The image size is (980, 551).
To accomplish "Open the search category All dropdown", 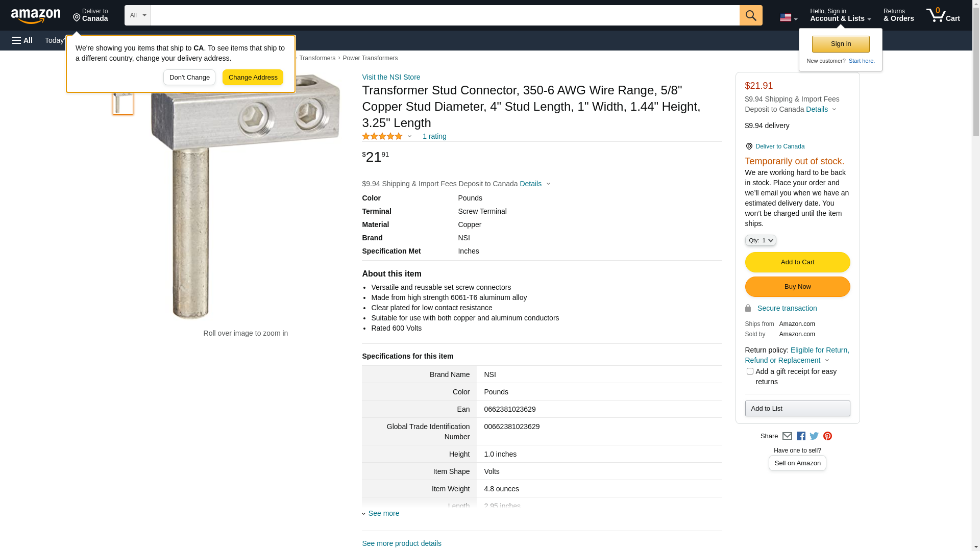I will tap(137, 15).
